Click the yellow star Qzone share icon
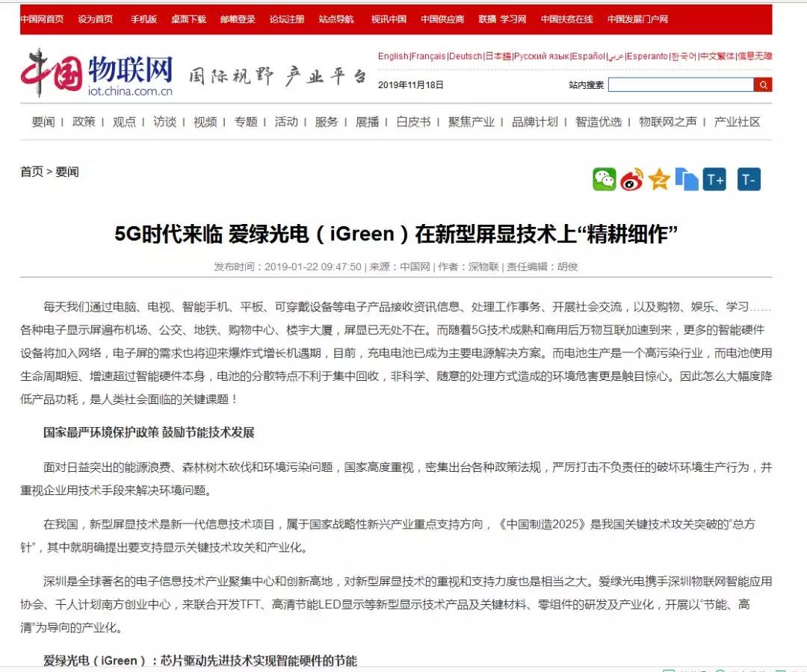The height and width of the screenshot is (672, 807). click(659, 179)
